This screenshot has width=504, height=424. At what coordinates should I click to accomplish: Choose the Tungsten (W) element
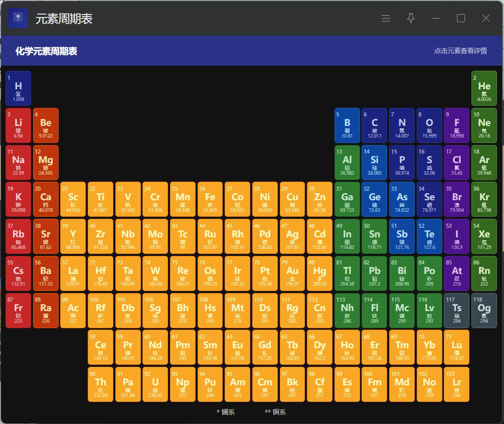155,273
